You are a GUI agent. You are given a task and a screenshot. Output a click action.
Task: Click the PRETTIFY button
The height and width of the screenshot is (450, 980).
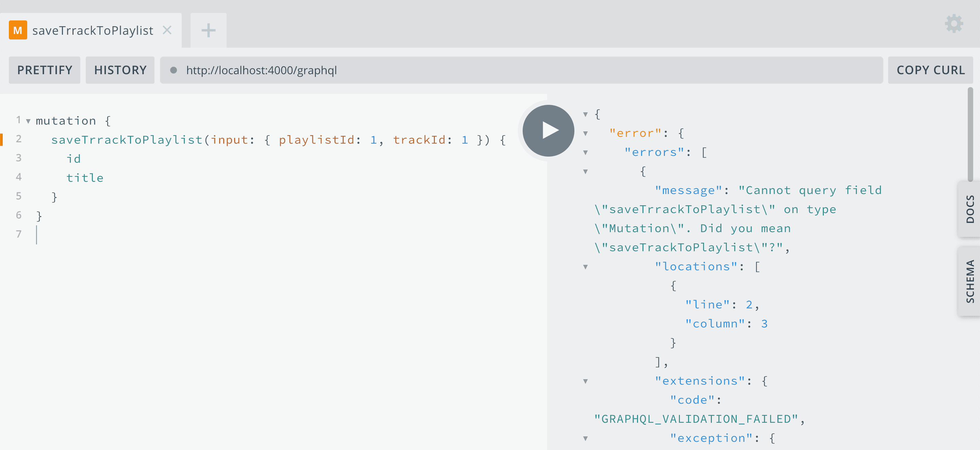(45, 70)
